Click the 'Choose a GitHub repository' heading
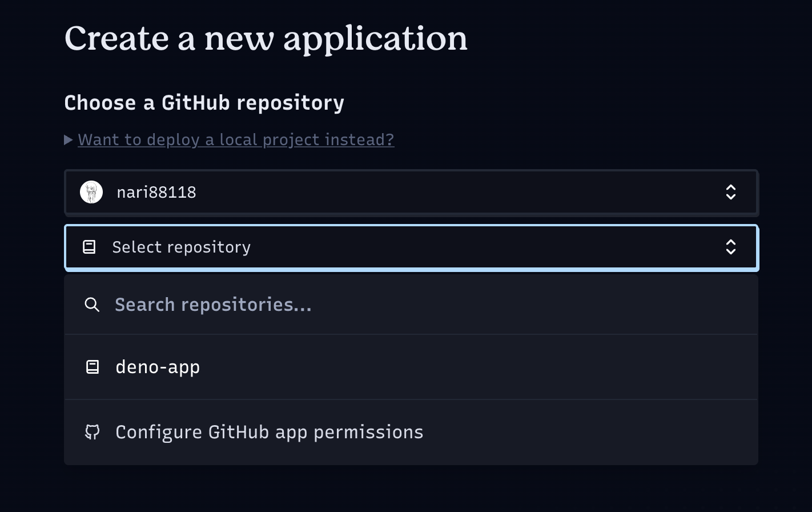 pos(204,103)
